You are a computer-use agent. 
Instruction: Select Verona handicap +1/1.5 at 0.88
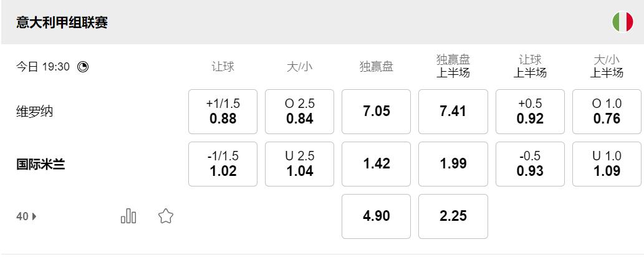(x=223, y=112)
